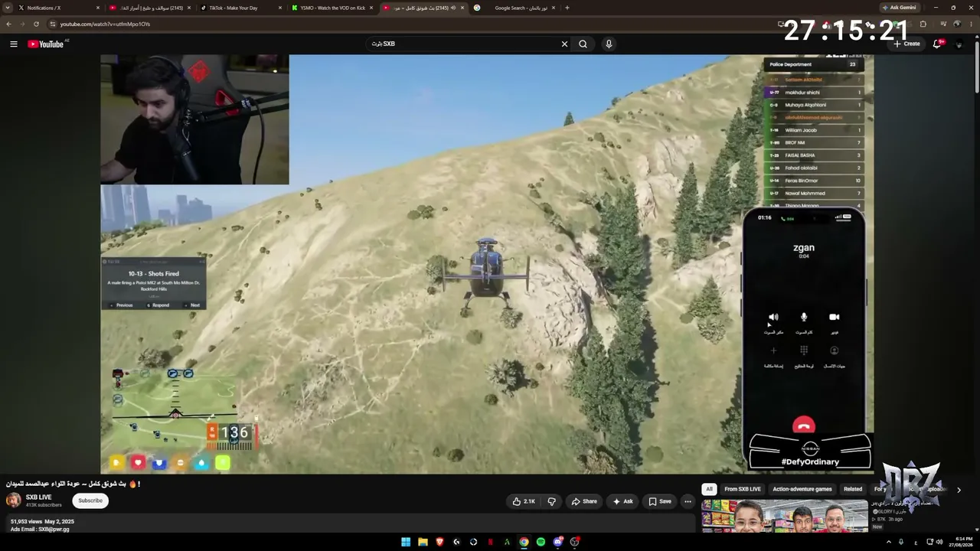Open the YouTube notifications bell
Image resolution: width=980 pixels, height=551 pixels.
(x=937, y=44)
